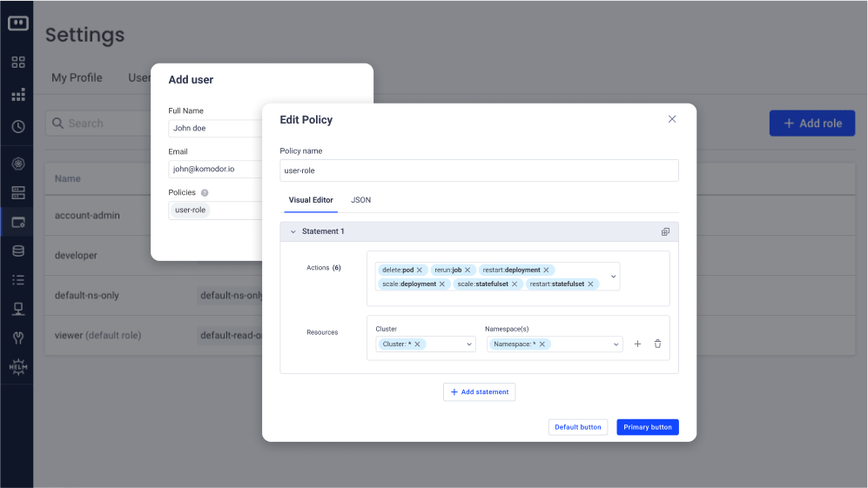Open the Helm sidebar icon

click(18, 367)
